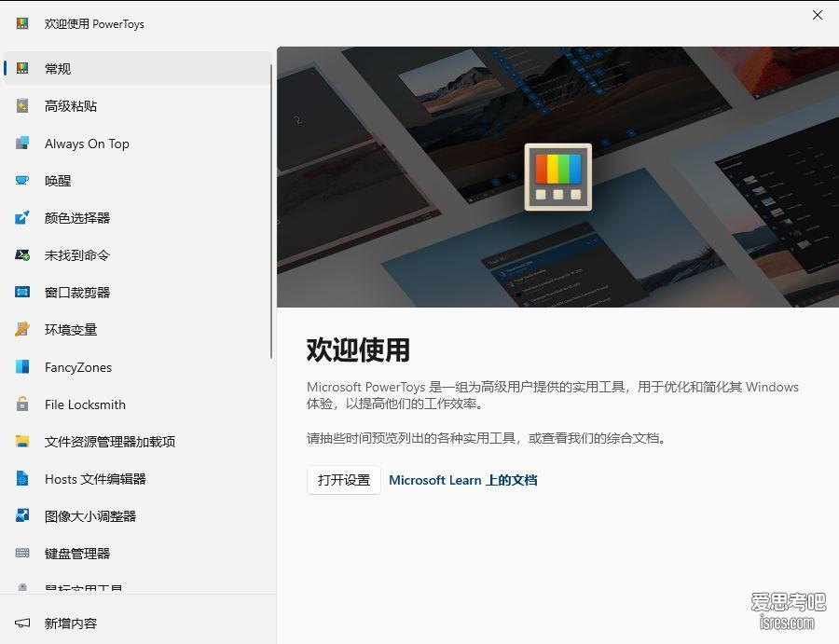The height and width of the screenshot is (644, 839).
Task: Click the 新增内容 megaphone icon
Action: (22, 623)
